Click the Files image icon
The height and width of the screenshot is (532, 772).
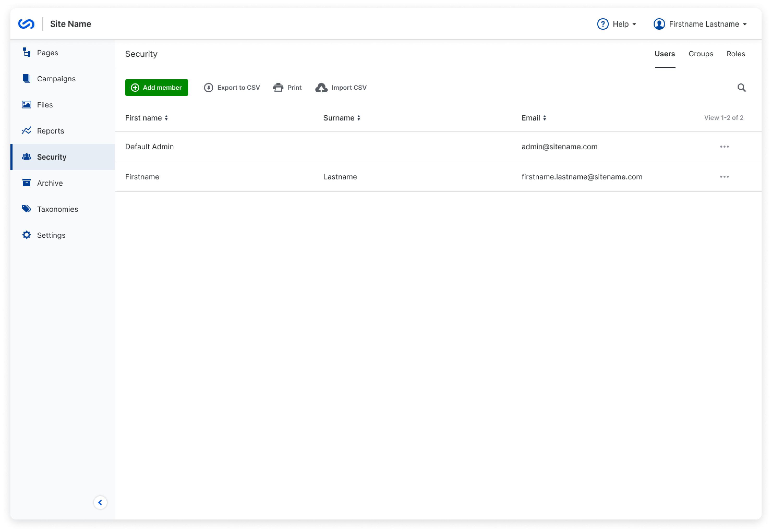click(27, 105)
